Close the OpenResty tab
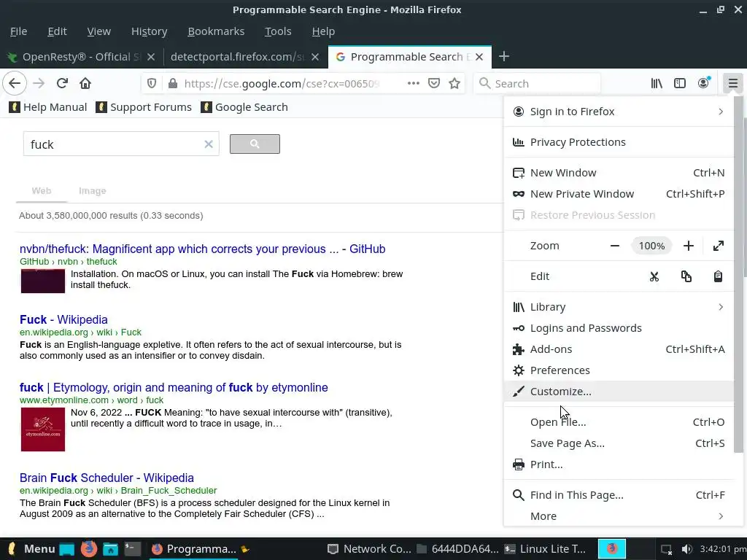 point(151,57)
